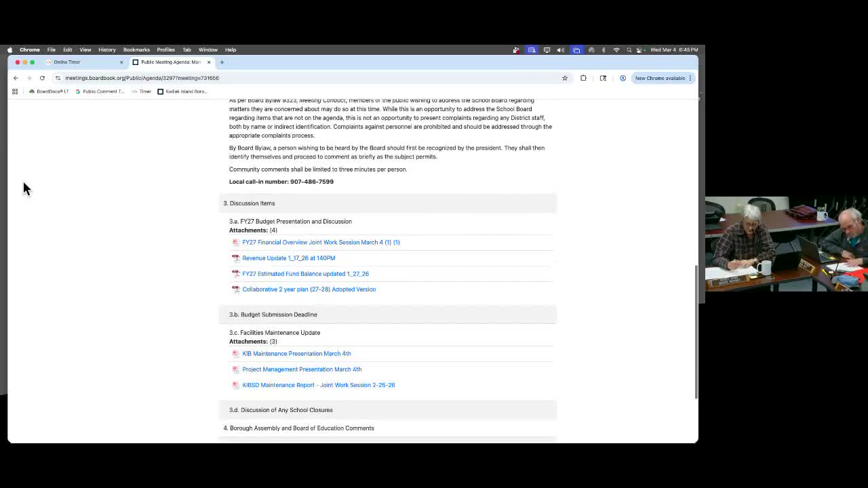Open the Window menu
Screen dimensions: 868x488
[x=208, y=49]
